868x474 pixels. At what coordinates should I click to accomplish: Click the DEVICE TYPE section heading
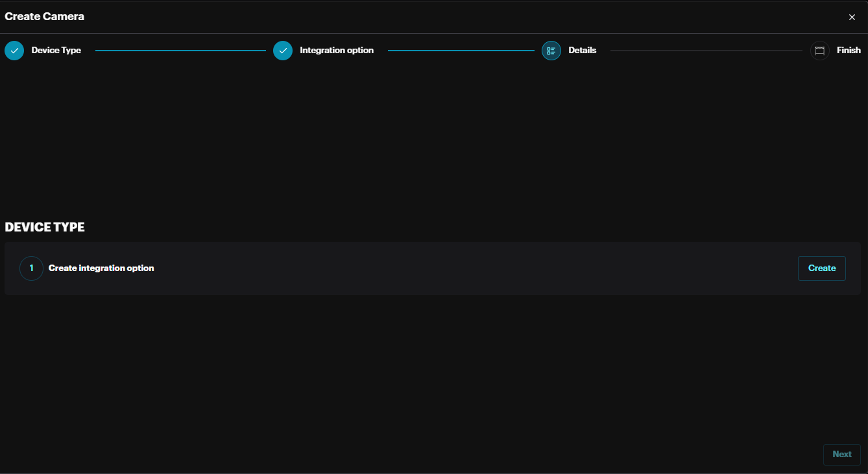(45, 227)
